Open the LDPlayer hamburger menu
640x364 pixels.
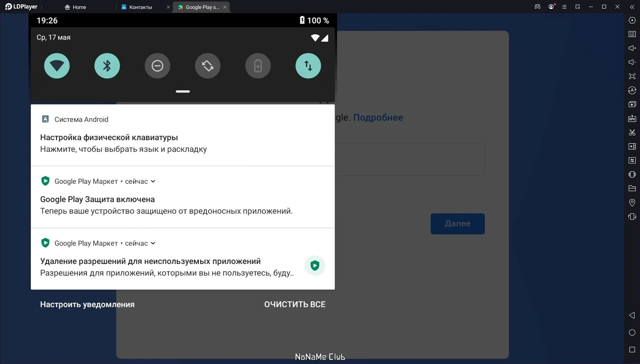[565, 6]
